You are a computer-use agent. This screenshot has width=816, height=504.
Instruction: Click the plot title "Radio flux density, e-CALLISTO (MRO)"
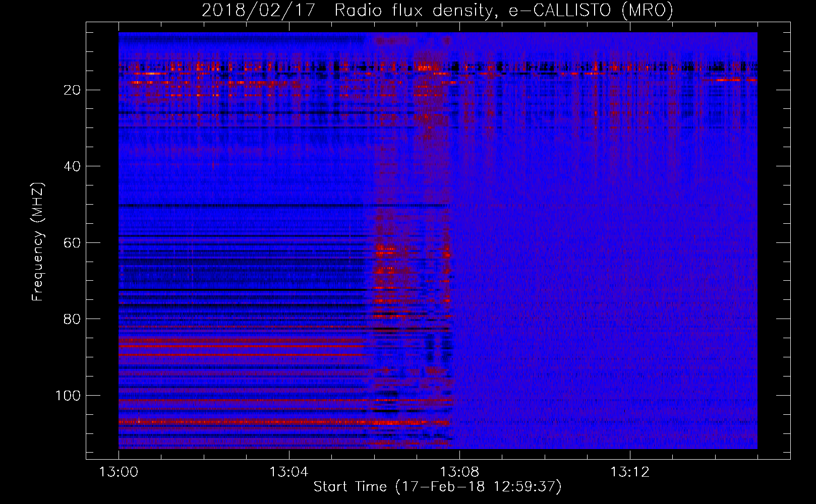(504, 10)
